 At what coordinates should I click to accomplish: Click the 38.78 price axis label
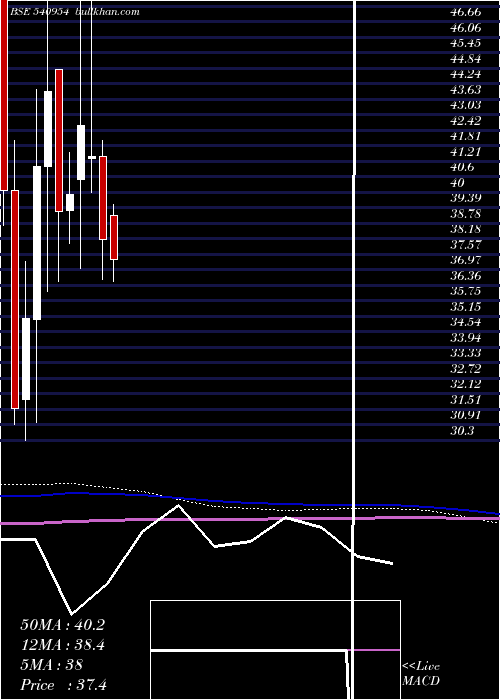[466, 213]
